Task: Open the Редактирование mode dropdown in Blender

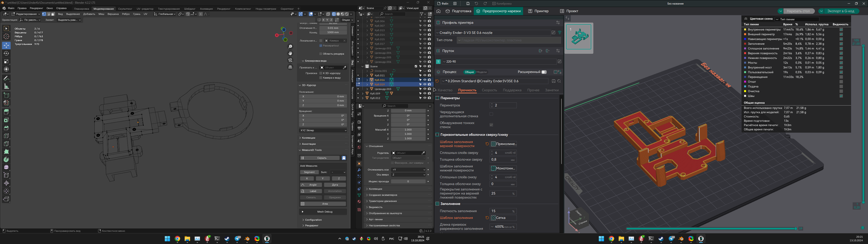Action: coord(26,14)
